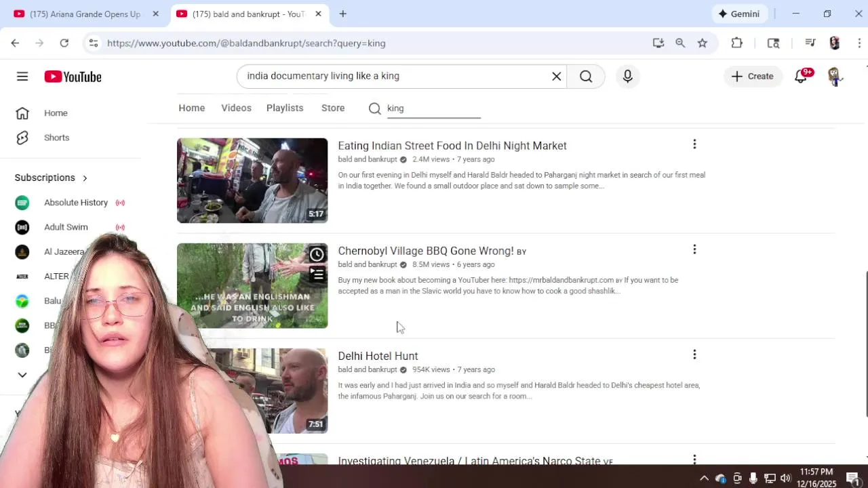This screenshot has width=868, height=488.
Task: Open Chrome three-dot menu
Action: click(x=859, y=43)
